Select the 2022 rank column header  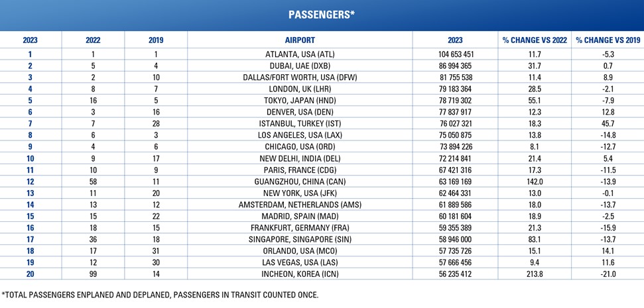[93, 40]
